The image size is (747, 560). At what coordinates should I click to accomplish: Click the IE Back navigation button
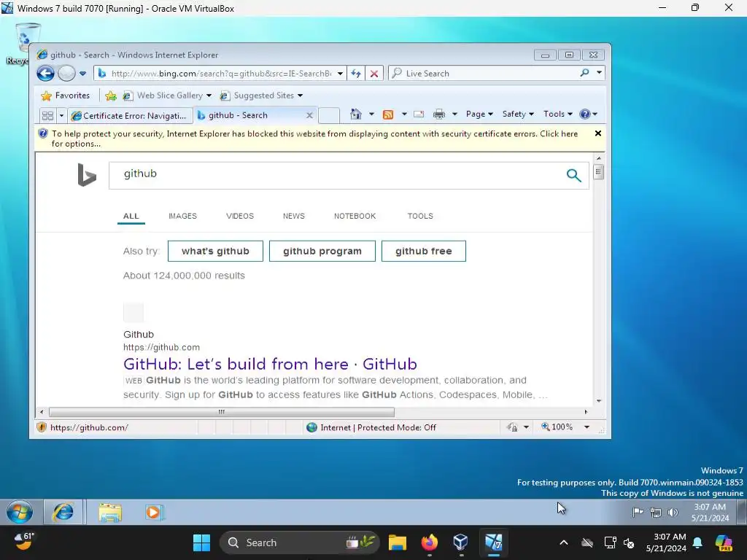[46, 74]
